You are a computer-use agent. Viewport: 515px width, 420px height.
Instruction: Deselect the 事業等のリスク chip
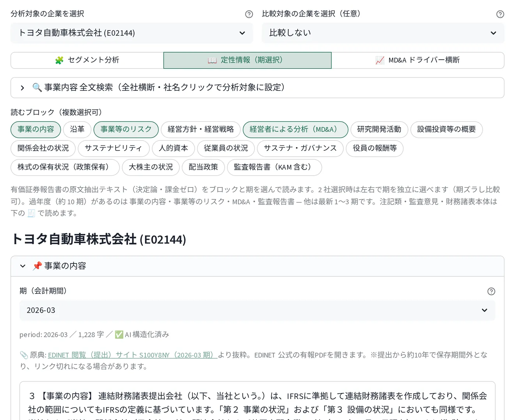126,129
